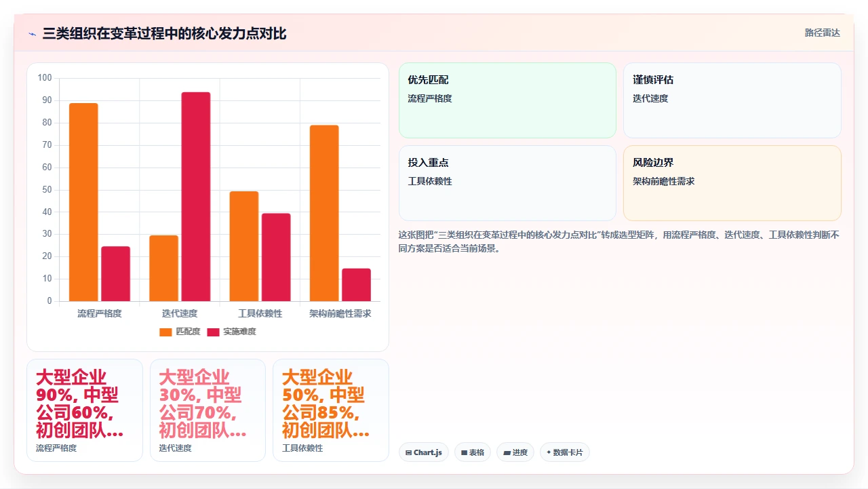Click the 迭代速度 x-axis label

coord(180,313)
